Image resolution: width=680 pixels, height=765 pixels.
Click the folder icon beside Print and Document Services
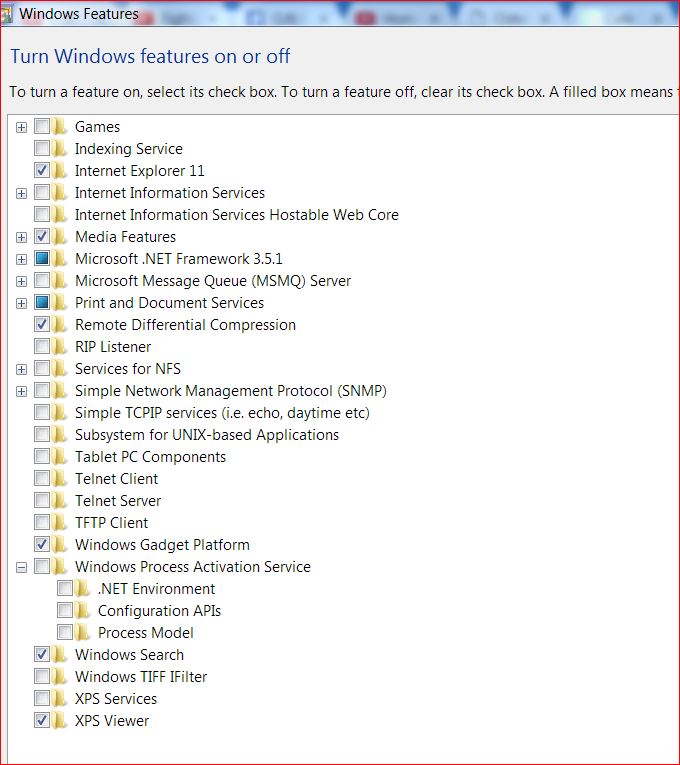(60, 302)
